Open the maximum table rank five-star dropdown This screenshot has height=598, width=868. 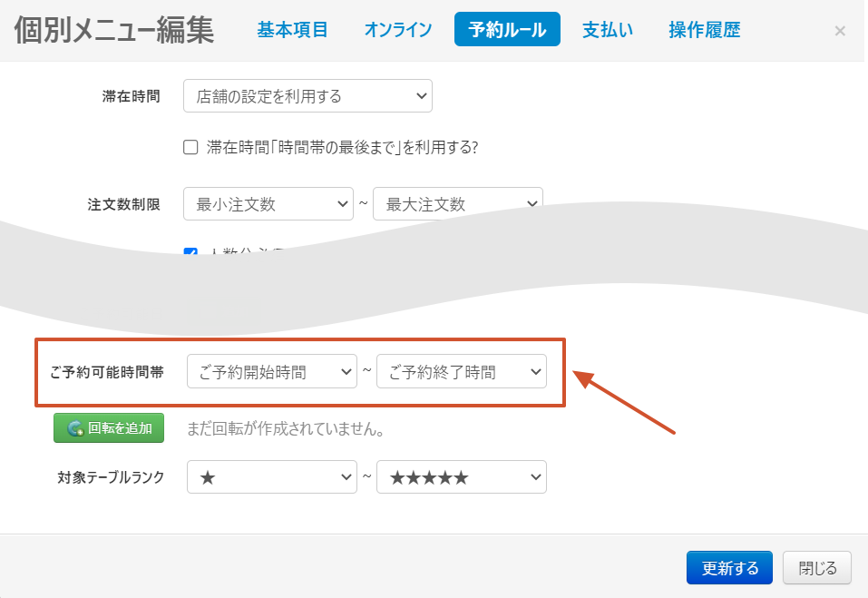click(462, 476)
